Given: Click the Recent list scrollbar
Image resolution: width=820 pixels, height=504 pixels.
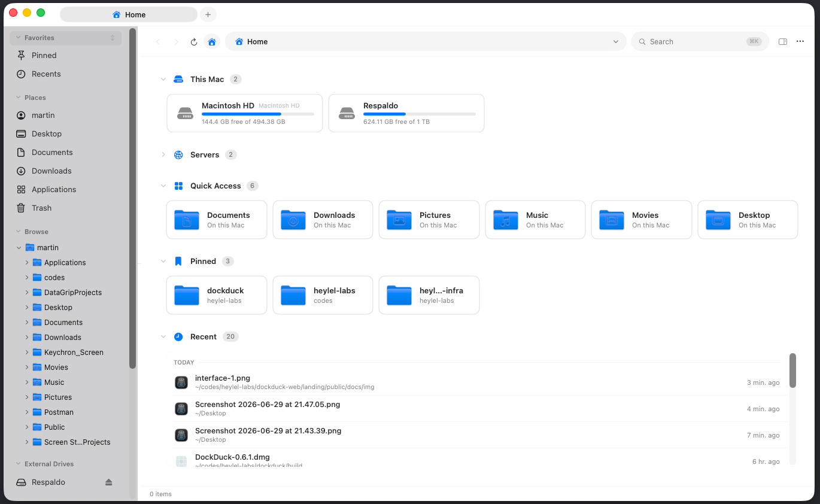Looking at the screenshot, I should pyautogui.click(x=792, y=371).
